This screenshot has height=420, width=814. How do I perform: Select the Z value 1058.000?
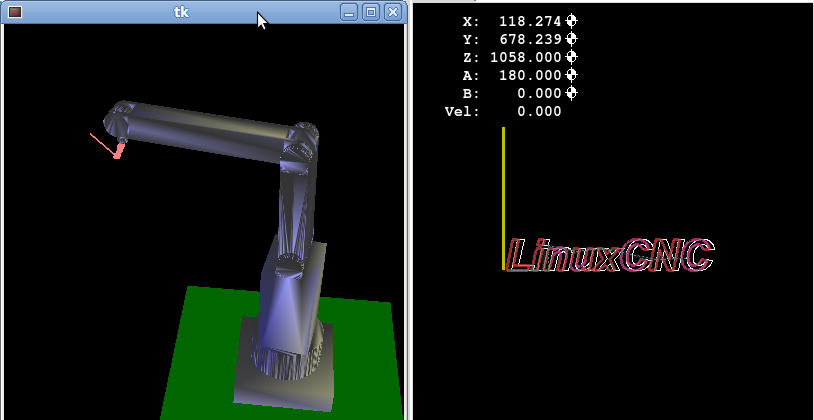526,57
